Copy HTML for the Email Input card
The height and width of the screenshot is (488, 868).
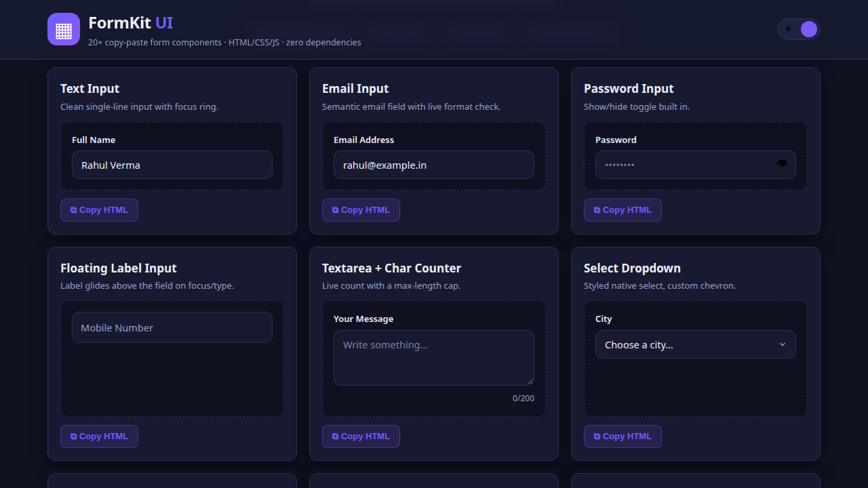click(x=361, y=210)
